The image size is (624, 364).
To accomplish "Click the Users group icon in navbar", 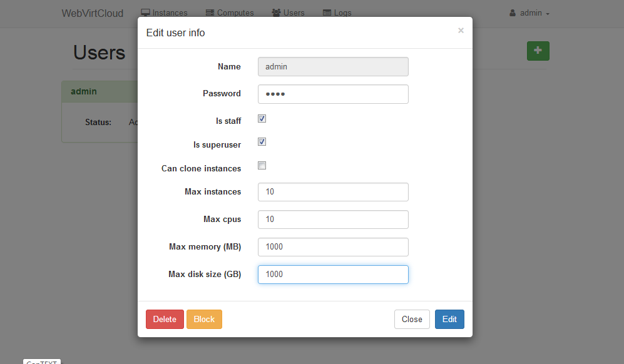I will (x=276, y=13).
